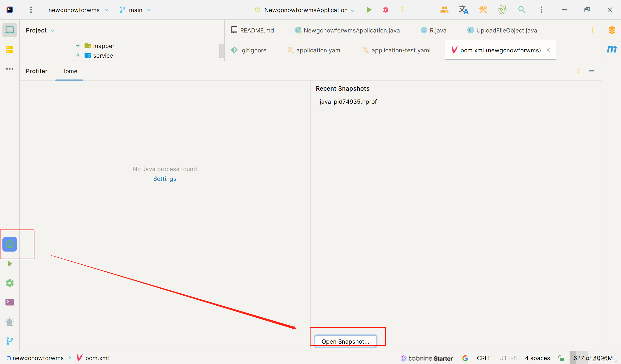Expand the mapper folder
The width and height of the screenshot is (621, 364).
[x=78, y=46]
